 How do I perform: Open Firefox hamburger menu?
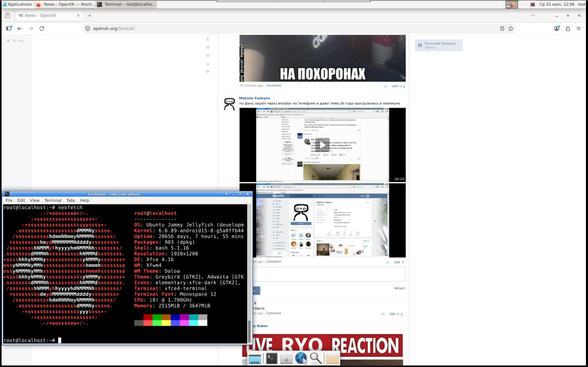point(579,28)
